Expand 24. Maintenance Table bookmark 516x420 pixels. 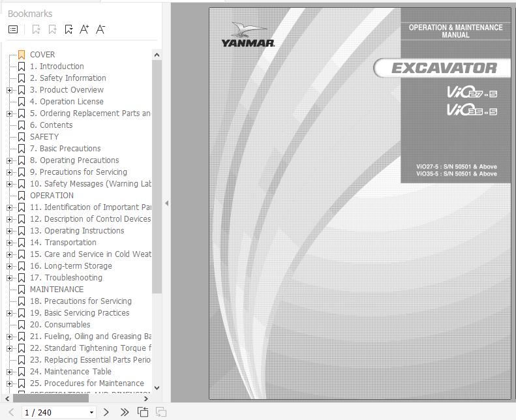(x=10, y=372)
